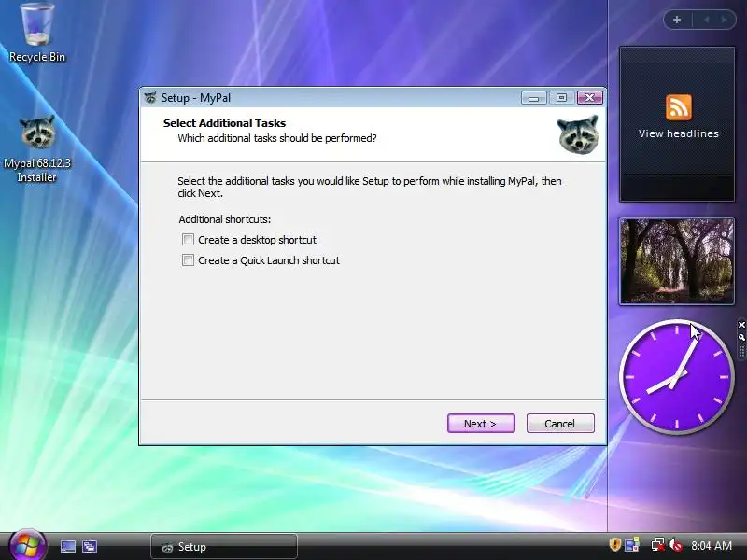Click the slideshow forest picture gadget

pyautogui.click(x=676, y=261)
